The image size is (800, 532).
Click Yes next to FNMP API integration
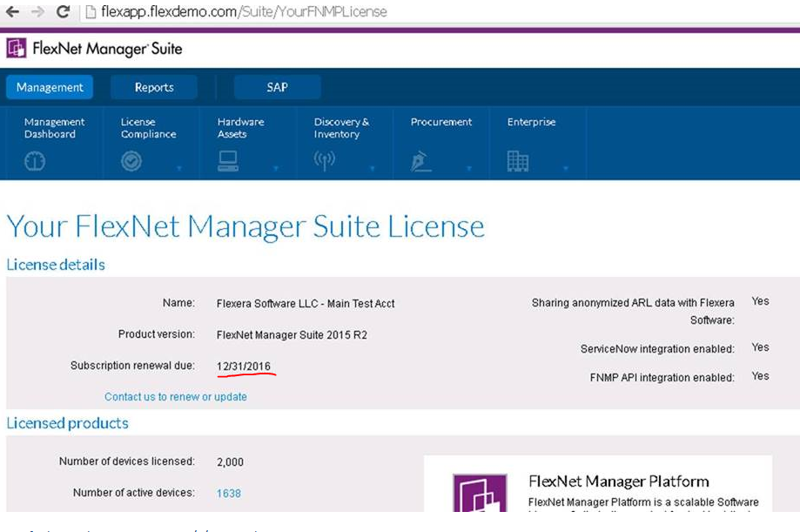tap(760, 376)
